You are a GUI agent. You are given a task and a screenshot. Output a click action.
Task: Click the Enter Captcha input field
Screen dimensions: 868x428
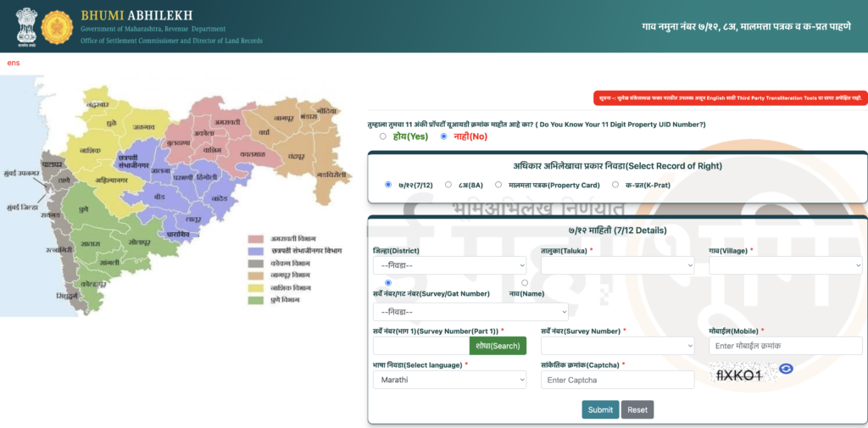coord(617,380)
